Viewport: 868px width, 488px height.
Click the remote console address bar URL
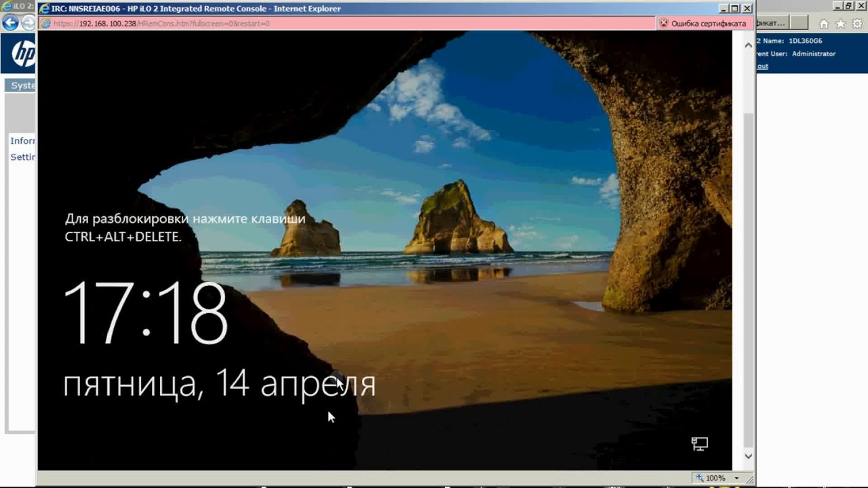pos(161,23)
